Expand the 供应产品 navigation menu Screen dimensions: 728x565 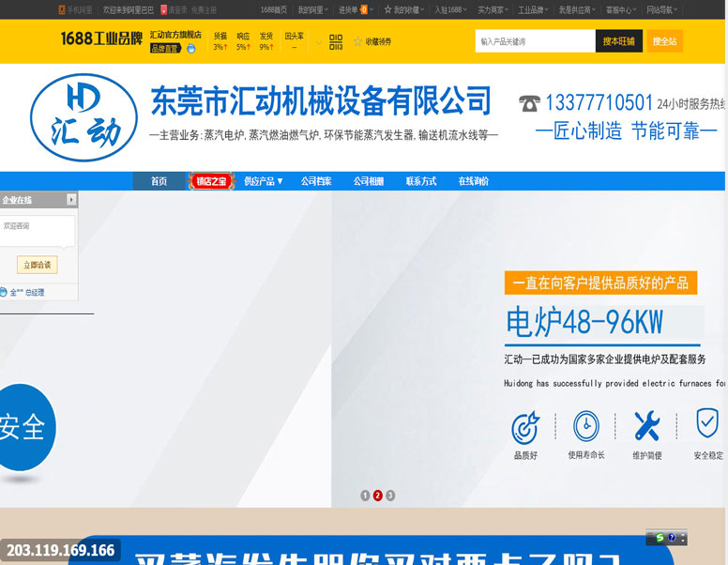[x=264, y=181]
